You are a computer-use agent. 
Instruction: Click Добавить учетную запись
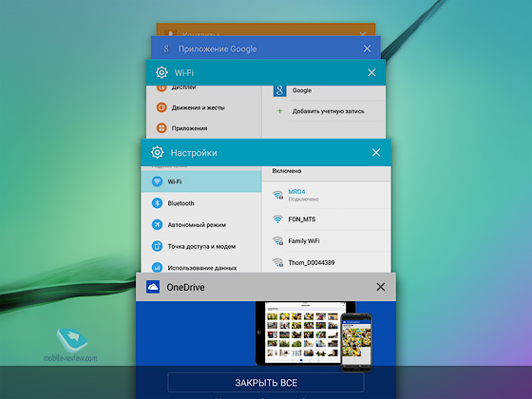(324, 111)
